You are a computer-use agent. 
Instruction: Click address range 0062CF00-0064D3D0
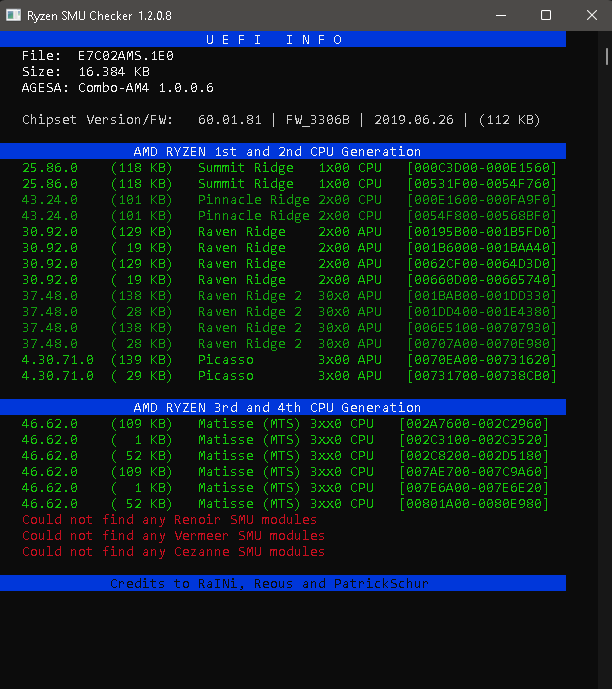tap(482, 264)
